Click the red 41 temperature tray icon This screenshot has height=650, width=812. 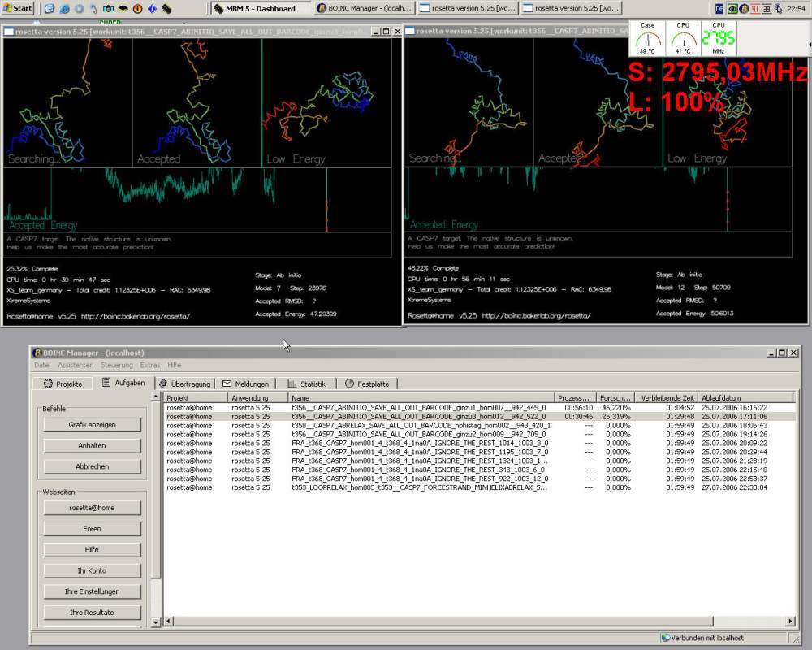(x=755, y=8)
